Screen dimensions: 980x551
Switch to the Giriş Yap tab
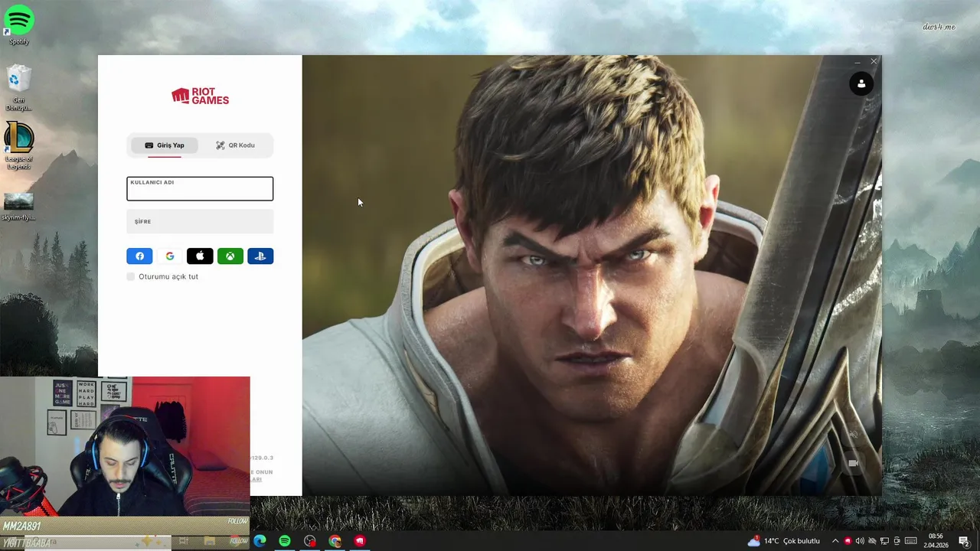coord(164,145)
